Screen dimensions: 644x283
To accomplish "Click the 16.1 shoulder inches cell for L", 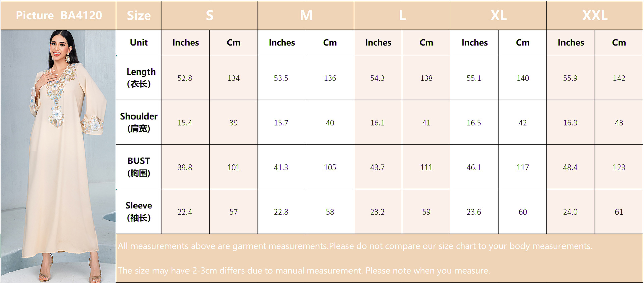I will (x=377, y=123).
